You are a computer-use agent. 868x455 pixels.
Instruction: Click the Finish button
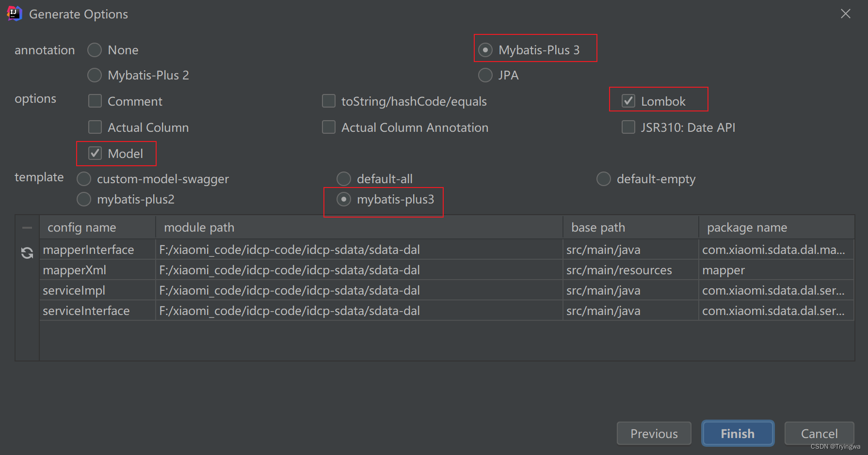click(737, 433)
